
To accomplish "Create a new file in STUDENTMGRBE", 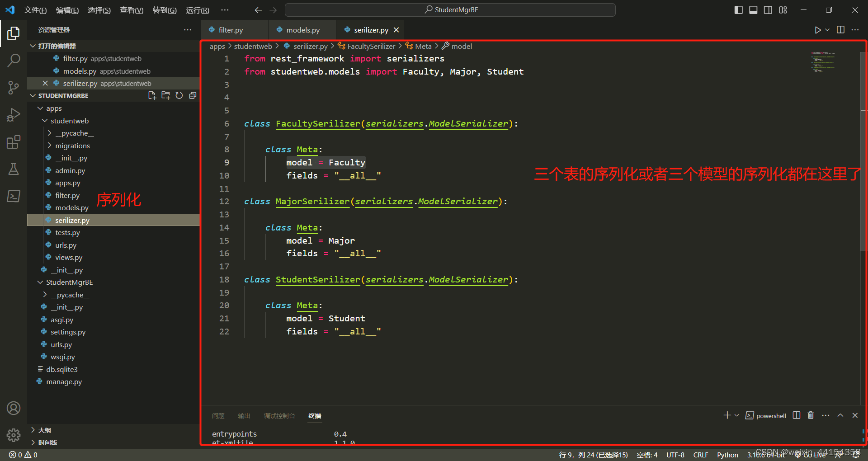I will (152, 95).
